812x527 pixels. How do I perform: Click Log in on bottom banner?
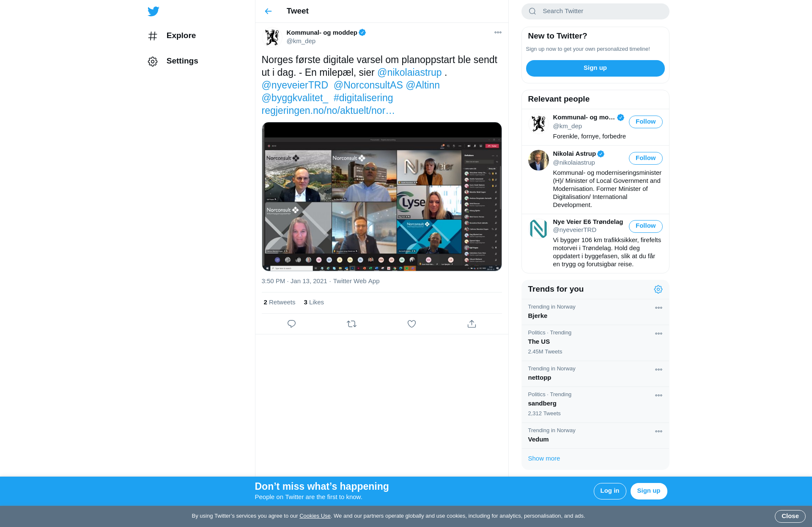[x=609, y=491]
